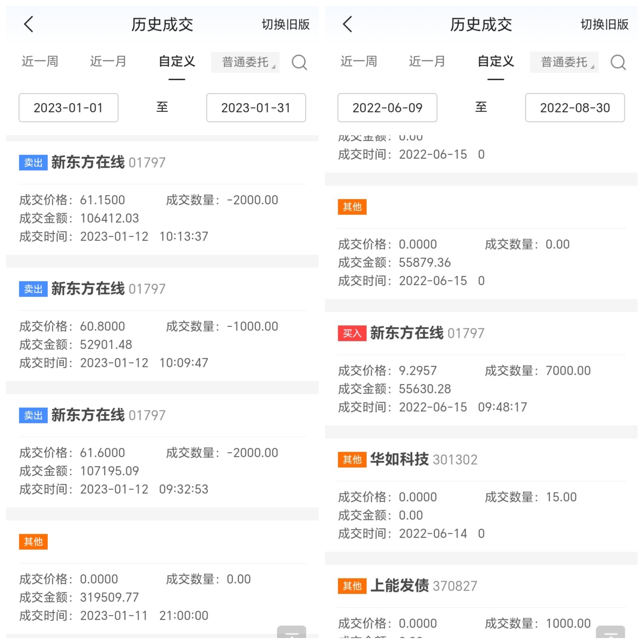Open the search icon in the left panel

[x=299, y=62]
